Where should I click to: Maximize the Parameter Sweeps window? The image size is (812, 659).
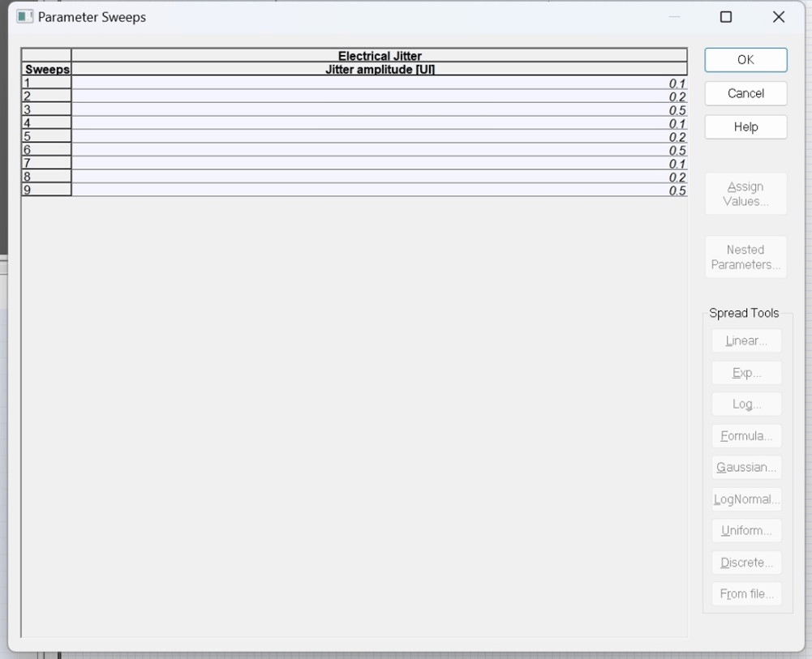click(726, 17)
